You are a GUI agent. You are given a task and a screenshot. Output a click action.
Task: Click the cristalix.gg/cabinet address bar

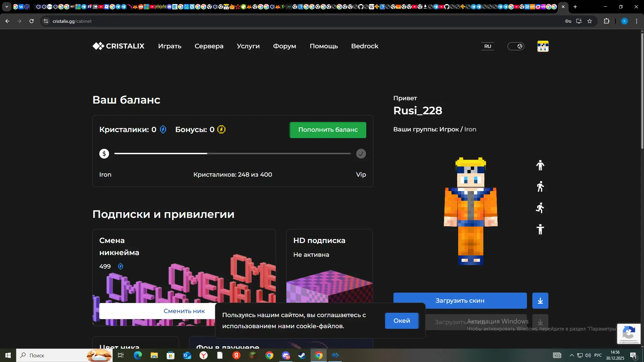click(302, 21)
